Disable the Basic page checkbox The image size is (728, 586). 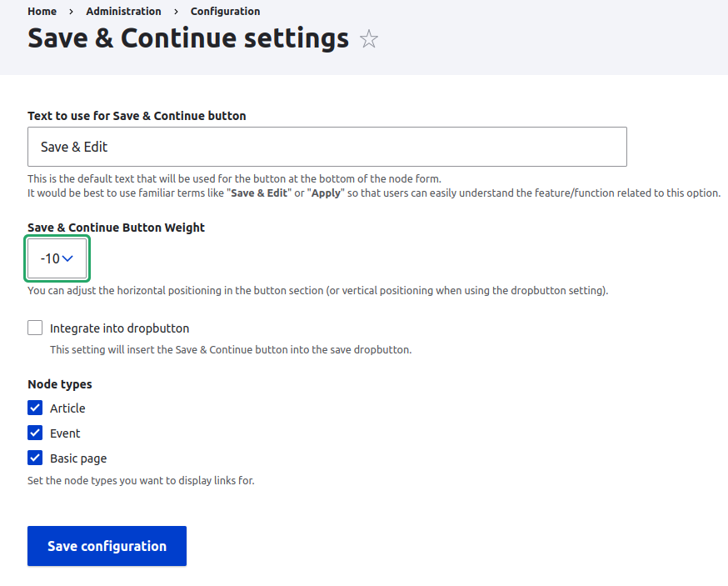(x=35, y=458)
